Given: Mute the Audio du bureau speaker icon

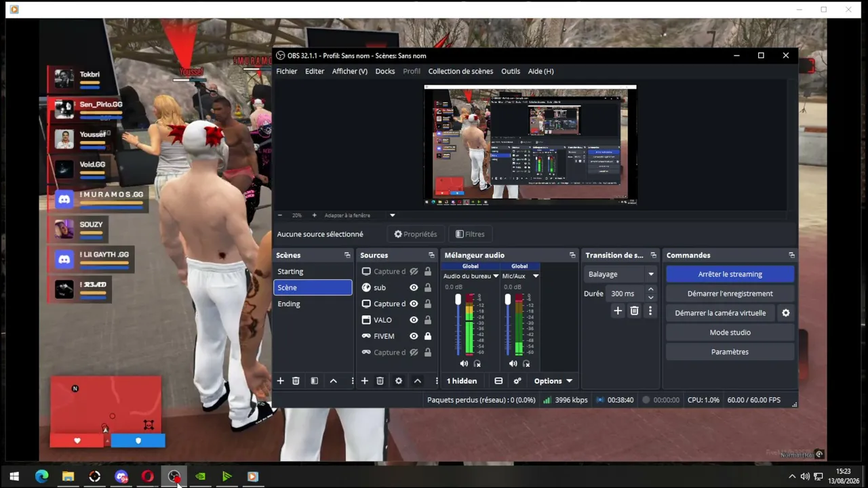Looking at the screenshot, I should (x=464, y=364).
